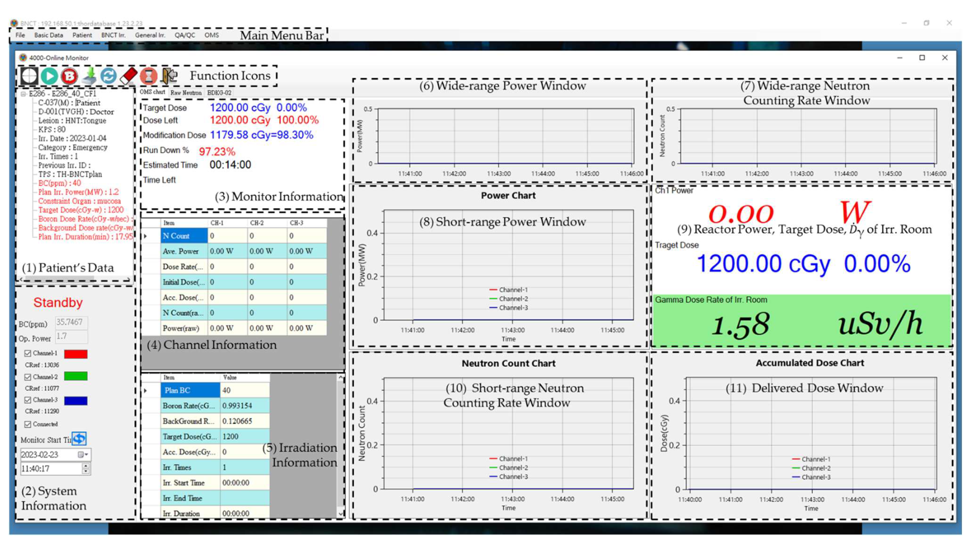
Task: Switch to the Raw Neutron tab
Action: point(186,93)
